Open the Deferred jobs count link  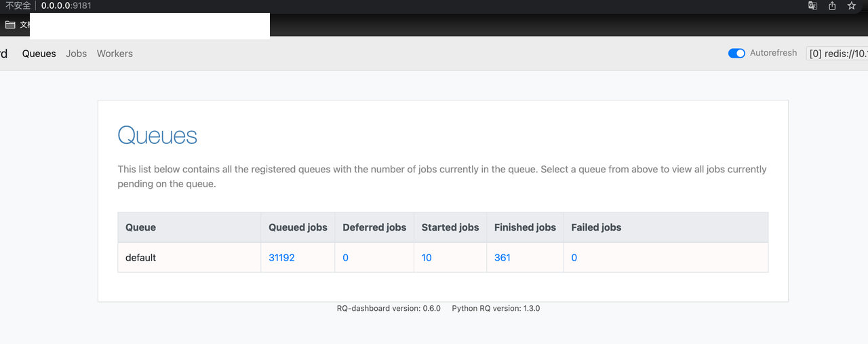[x=345, y=258]
